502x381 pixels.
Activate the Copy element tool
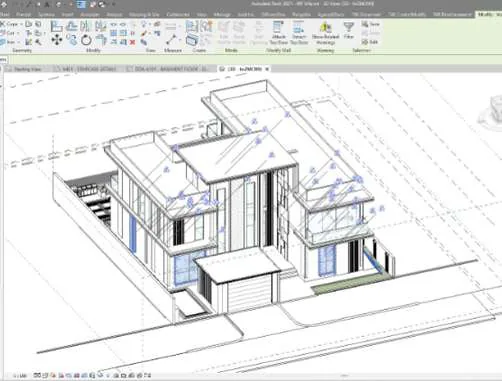point(72,40)
